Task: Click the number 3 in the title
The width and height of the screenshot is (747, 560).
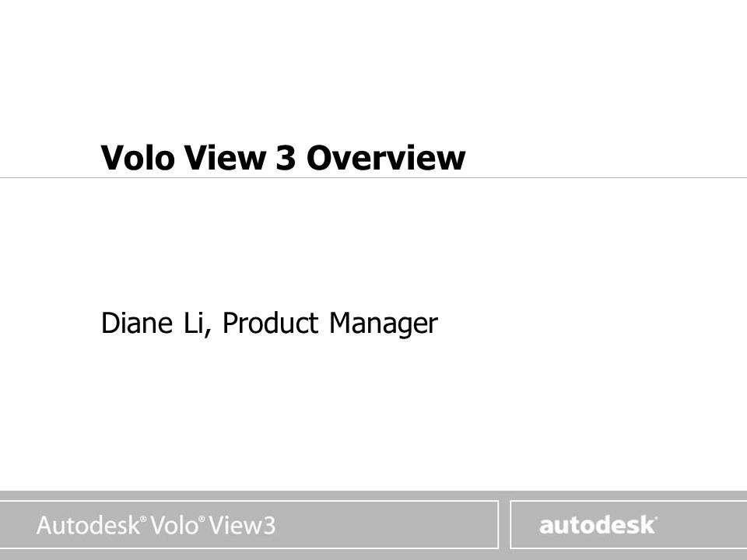Action: point(286,158)
